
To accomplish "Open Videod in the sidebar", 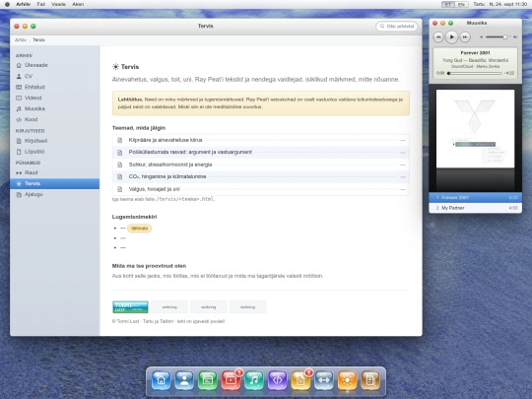I will (54, 98).
